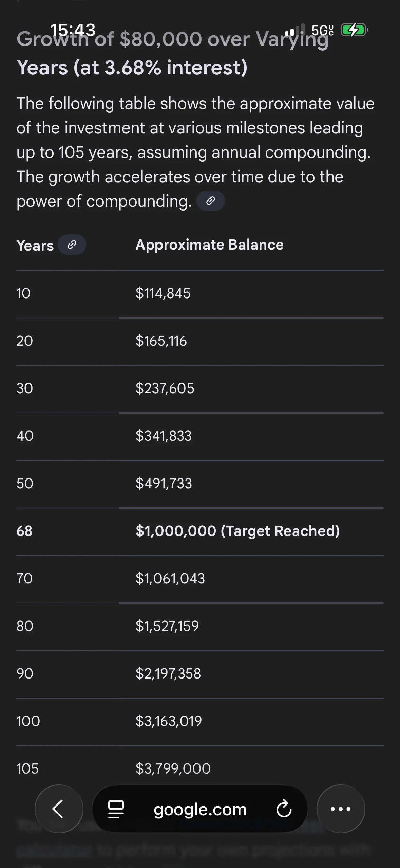Select the $114,845 balance cell
This screenshot has width=400, height=868.
click(163, 293)
